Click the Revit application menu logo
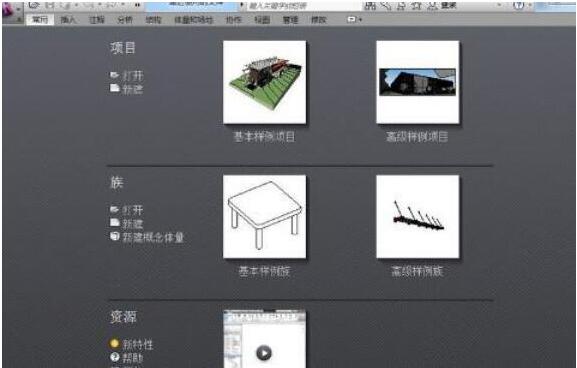The height and width of the screenshot is (368, 577). 8,10
